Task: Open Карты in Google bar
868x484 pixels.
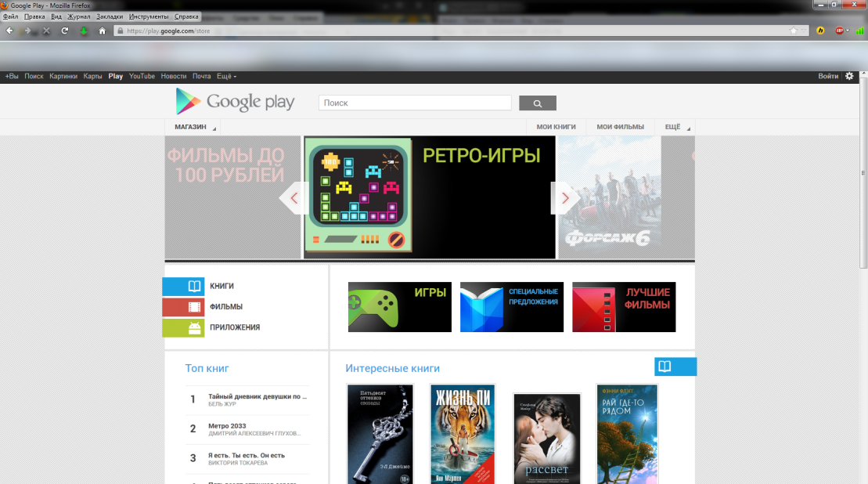Action: 92,77
